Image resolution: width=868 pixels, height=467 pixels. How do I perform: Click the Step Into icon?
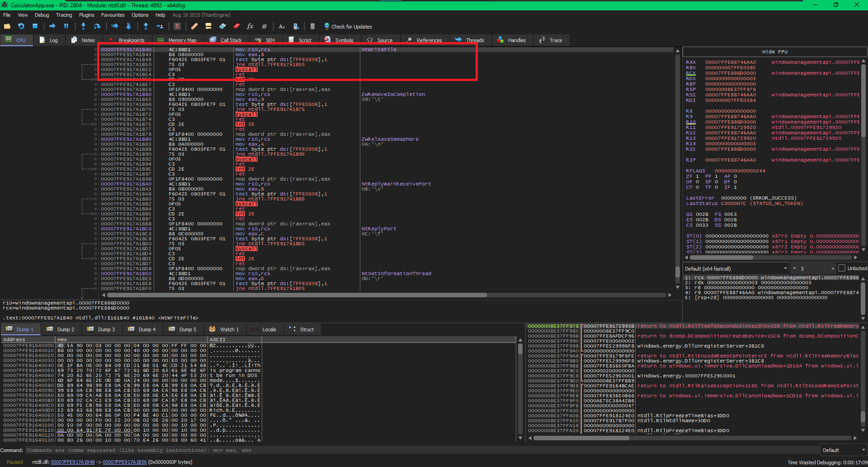pos(83,26)
